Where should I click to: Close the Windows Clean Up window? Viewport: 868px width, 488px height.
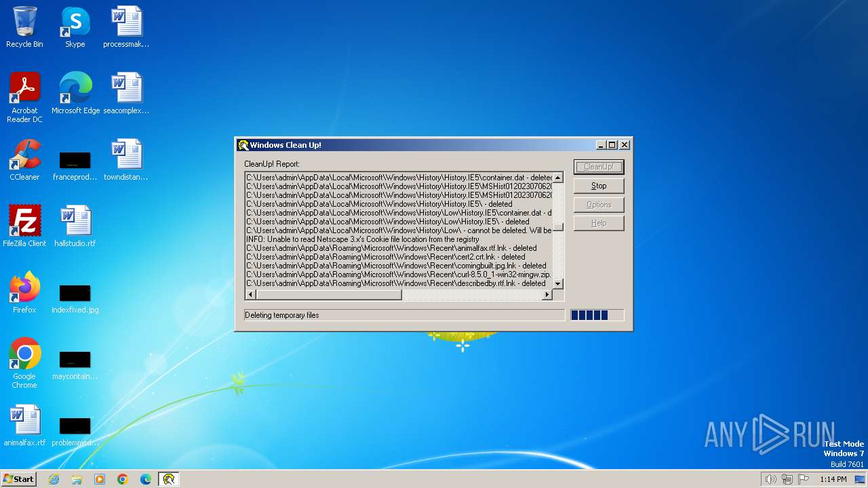[625, 145]
